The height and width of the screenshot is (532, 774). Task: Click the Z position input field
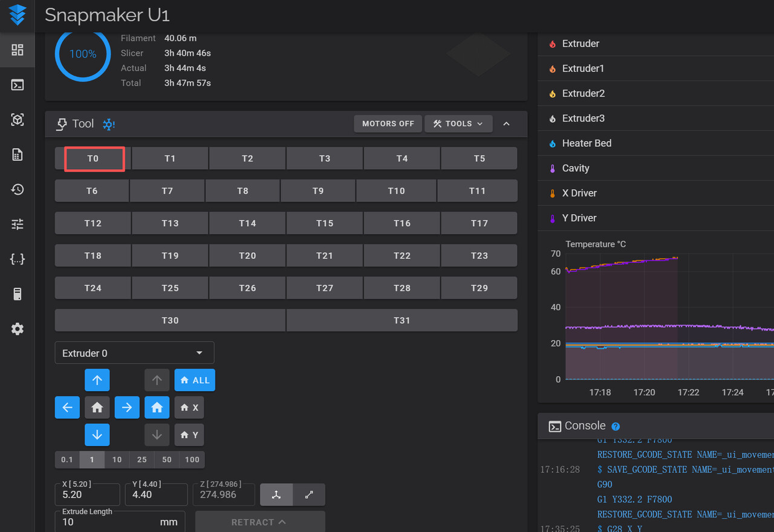pos(224,495)
